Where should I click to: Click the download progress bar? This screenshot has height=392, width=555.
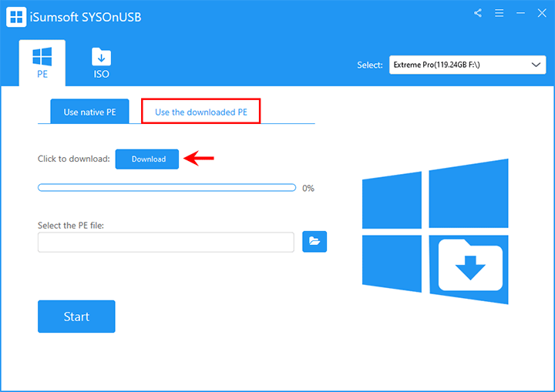pyautogui.click(x=166, y=187)
